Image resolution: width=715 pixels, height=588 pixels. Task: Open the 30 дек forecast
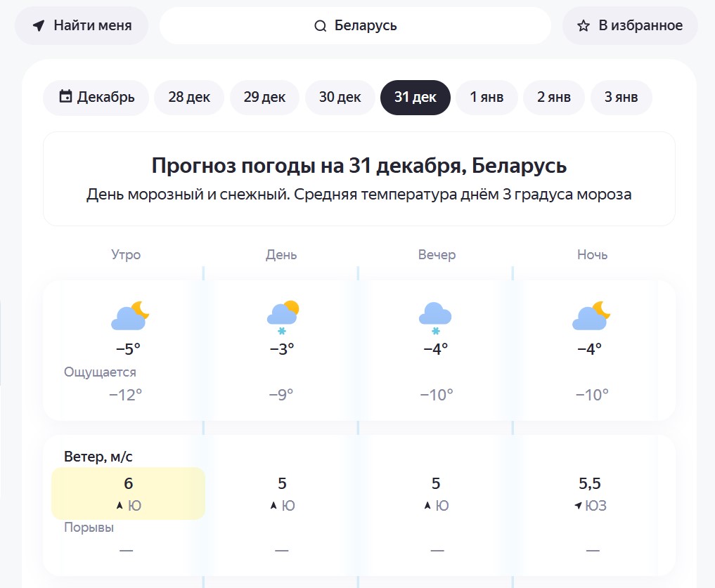click(x=340, y=98)
